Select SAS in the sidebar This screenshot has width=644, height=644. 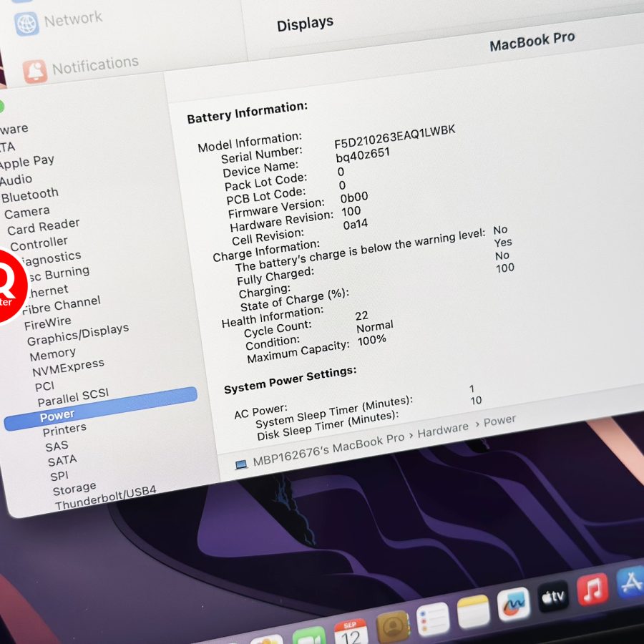[x=57, y=446]
